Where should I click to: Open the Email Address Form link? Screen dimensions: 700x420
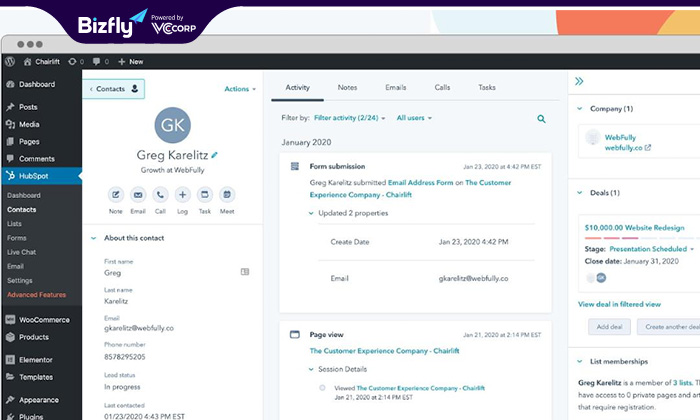421,183
